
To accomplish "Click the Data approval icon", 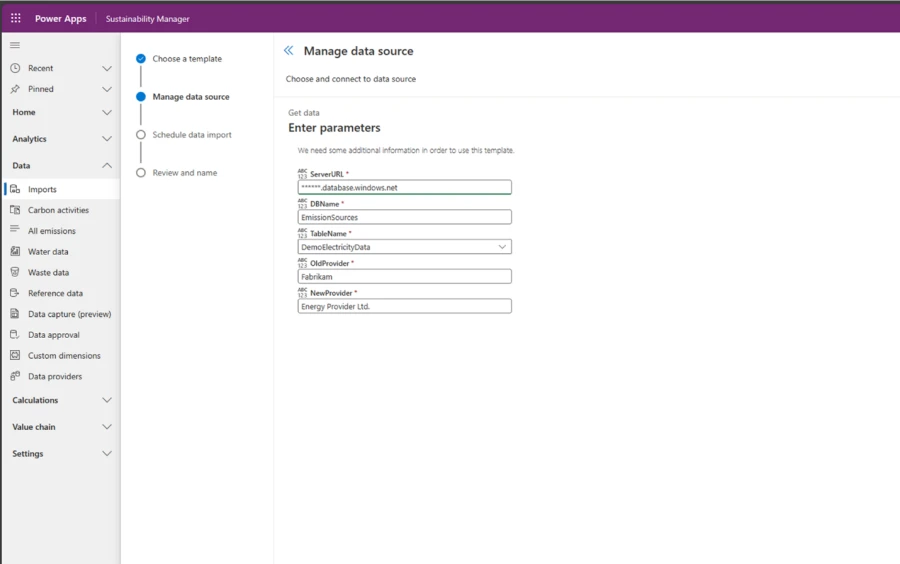I will coord(15,335).
